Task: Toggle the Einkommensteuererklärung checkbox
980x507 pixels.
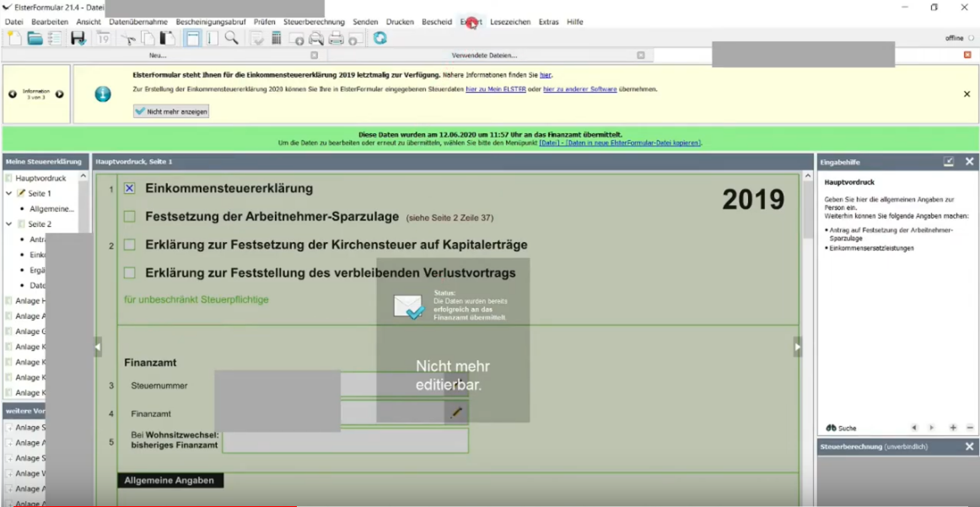Action: point(129,188)
